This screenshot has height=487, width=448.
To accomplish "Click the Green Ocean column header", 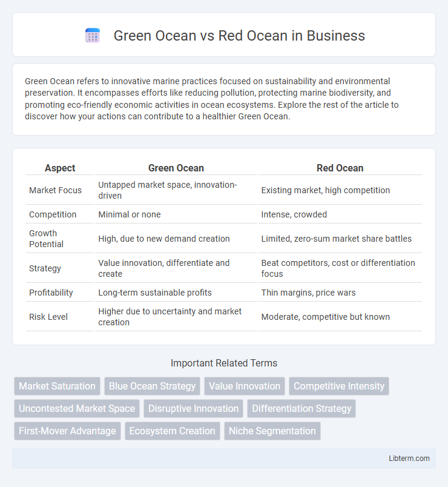I will point(176,168).
